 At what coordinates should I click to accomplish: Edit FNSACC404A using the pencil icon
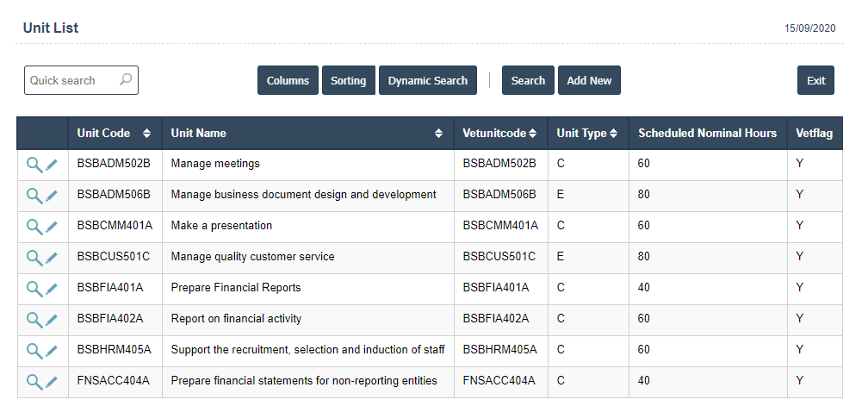52,382
